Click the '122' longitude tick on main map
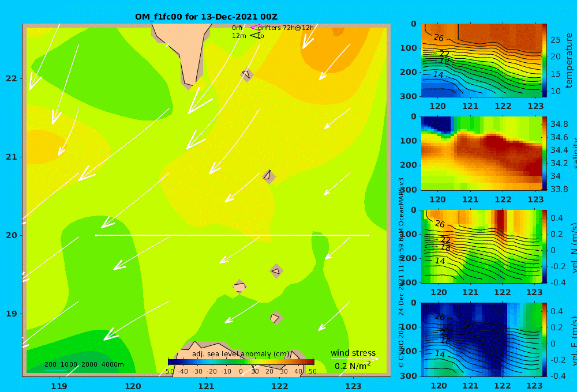Image resolution: width=577 pixels, height=392 pixels. click(x=280, y=386)
